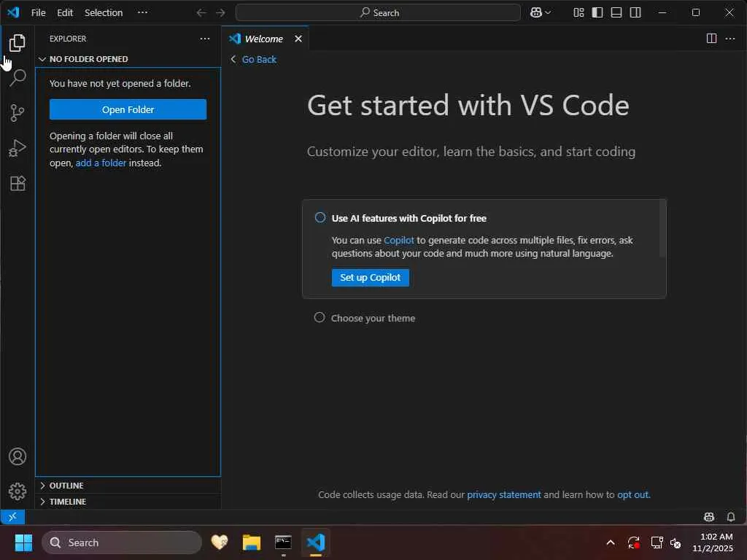Toggle the primary side bar
The height and width of the screenshot is (560, 747).
point(597,12)
